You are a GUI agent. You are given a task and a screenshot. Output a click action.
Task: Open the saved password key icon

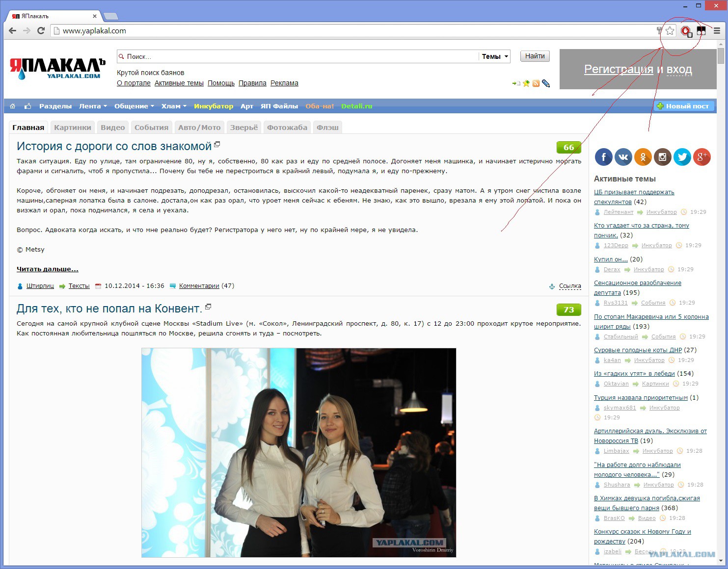(659, 31)
